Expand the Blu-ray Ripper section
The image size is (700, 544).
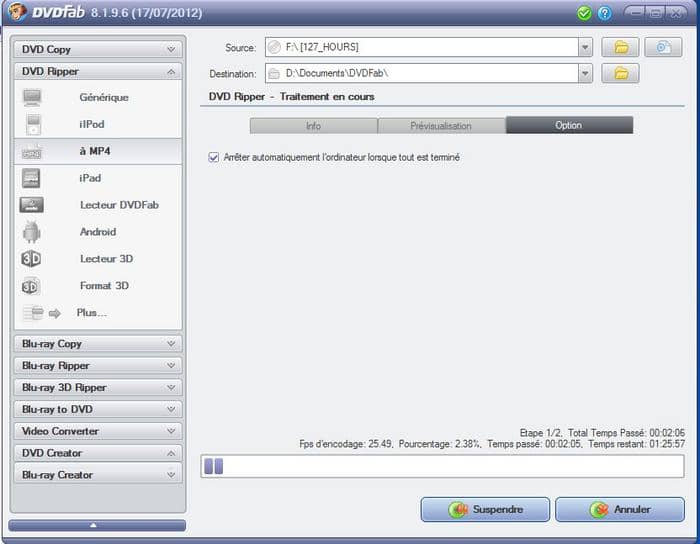(98, 365)
